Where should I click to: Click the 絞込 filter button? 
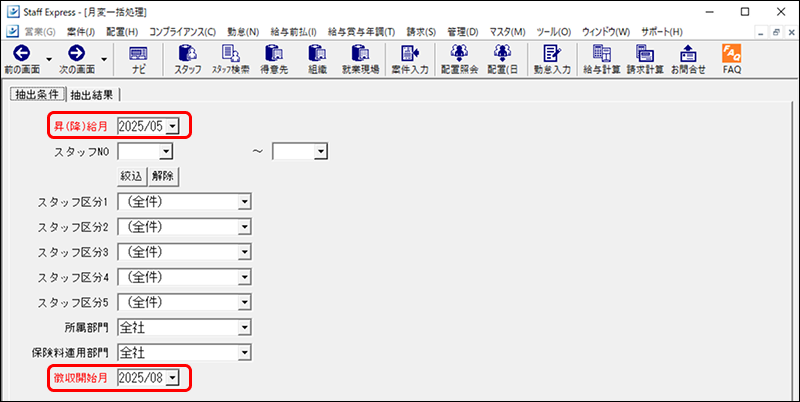coord(133,177)
